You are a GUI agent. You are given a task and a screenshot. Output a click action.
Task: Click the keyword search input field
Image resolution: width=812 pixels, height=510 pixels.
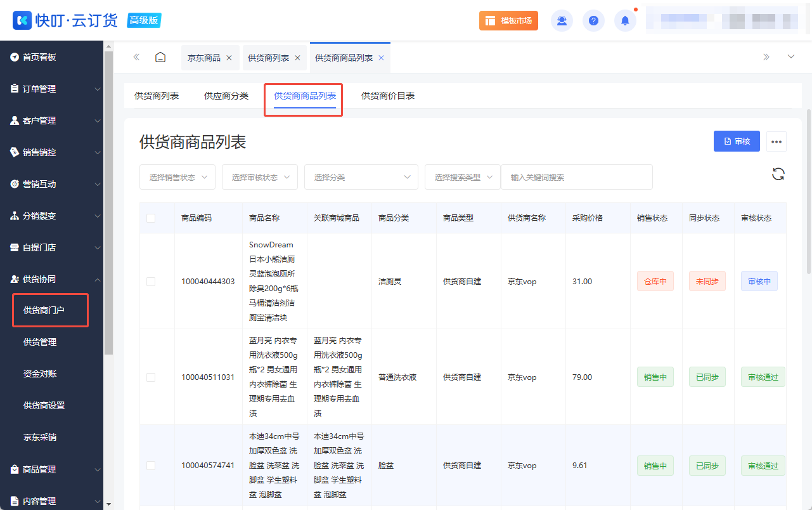577,177
